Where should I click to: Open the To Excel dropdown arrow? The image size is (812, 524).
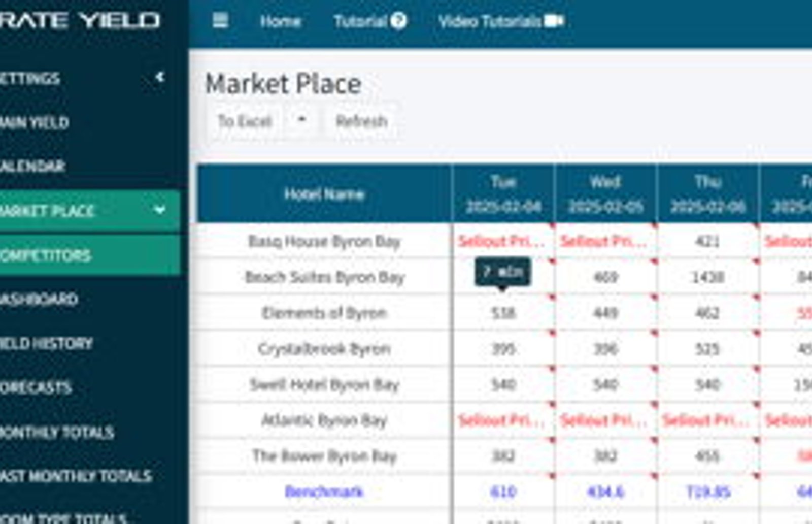pos(302,121)
